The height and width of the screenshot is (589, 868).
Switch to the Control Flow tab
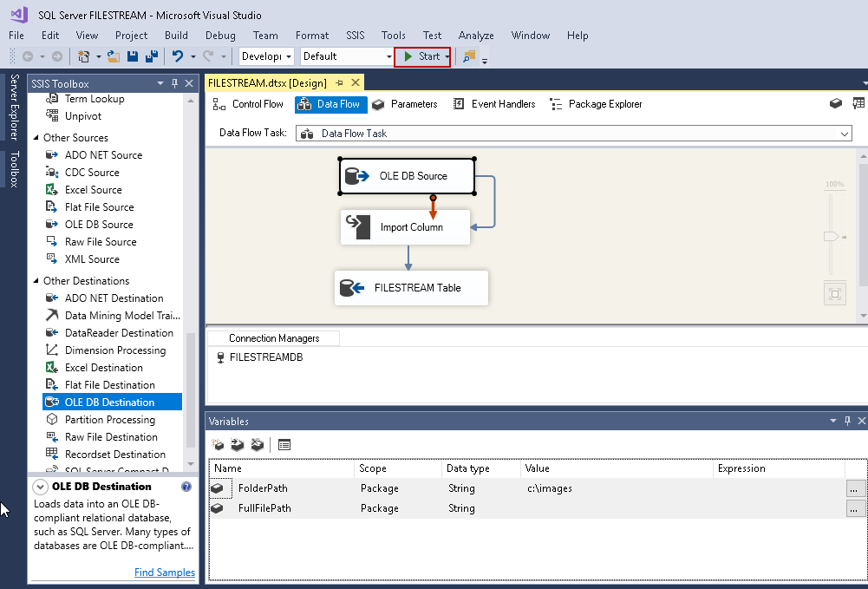click(249, 104)
